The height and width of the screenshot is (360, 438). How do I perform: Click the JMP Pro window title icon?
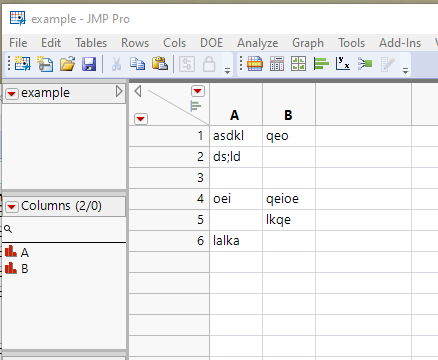click(x=17, y=18)
